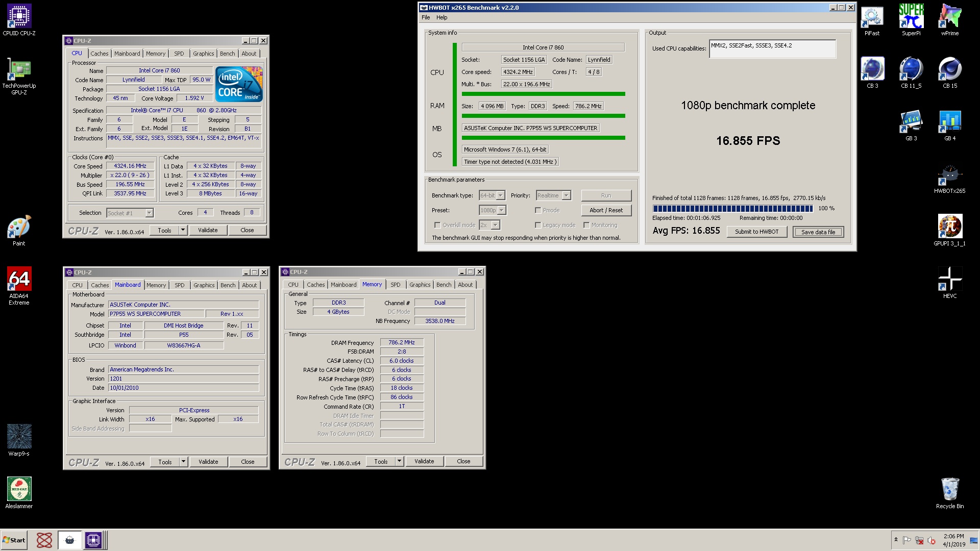Select About tab in Memory CPU-Z window
The height and width of the screenshot is (551, 980).
(465, 285)
